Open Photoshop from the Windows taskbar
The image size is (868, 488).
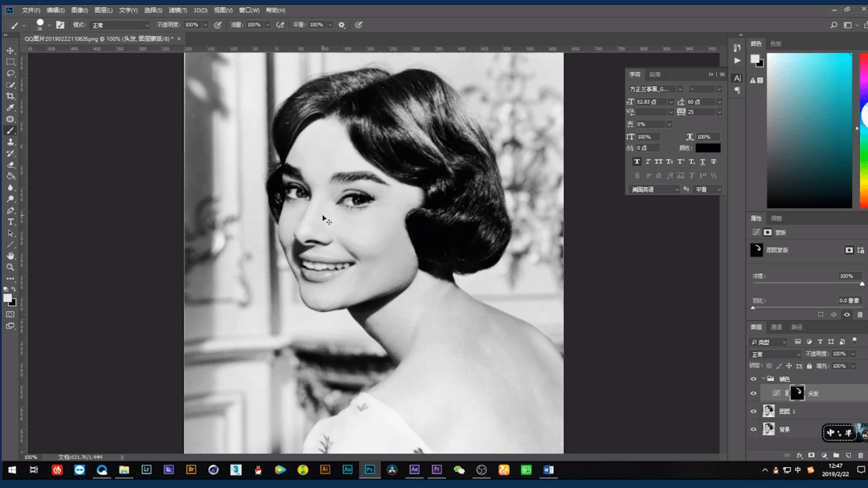[370, 470]
